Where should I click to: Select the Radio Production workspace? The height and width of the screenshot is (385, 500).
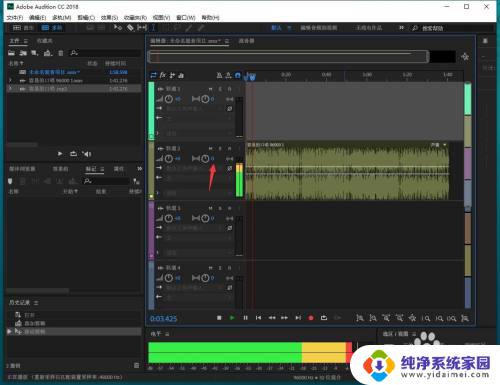pyautogui.click(x=369, y=28)
